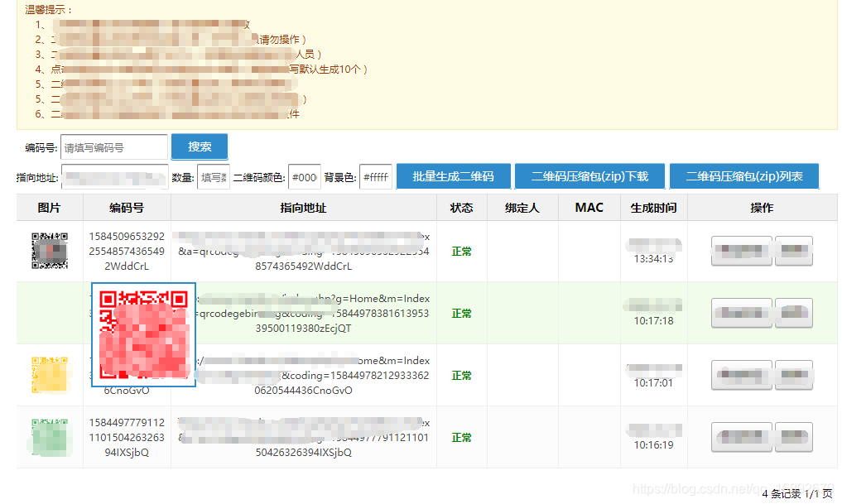Click the time 10:17:18
This screenshot has width=842, height=504.
click(653, 321)
